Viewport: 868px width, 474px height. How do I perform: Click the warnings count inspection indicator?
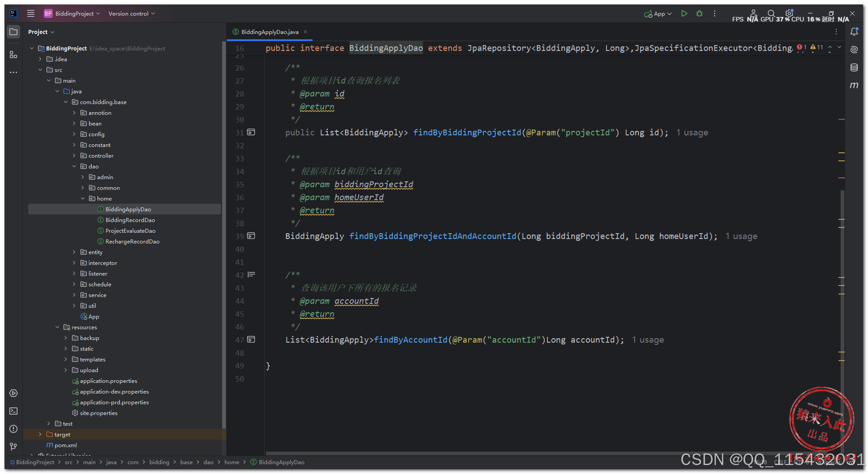(817, 47)
